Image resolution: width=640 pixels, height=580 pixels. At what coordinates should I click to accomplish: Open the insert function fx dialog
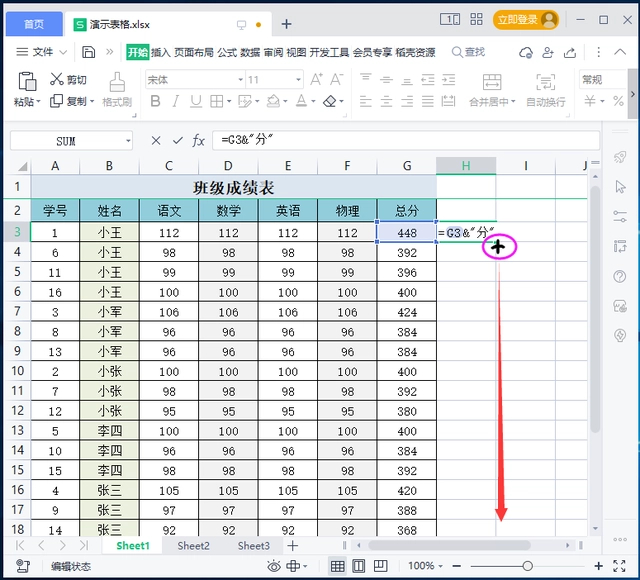(x=199, y=141)
